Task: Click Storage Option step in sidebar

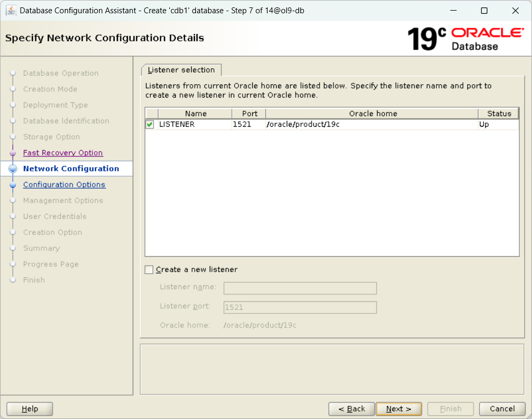Action: (x=52, y=137)
